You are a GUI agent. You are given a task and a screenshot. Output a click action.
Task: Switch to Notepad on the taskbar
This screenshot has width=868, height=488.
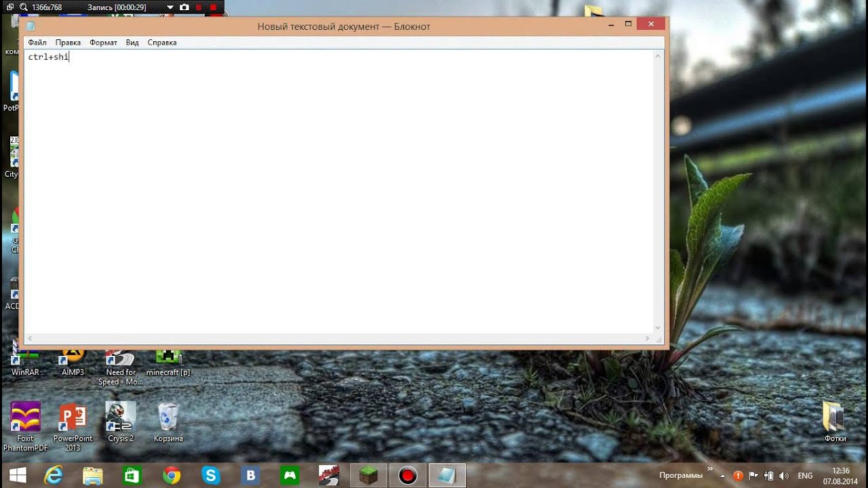pyautogui.click(x=447, y=475)
